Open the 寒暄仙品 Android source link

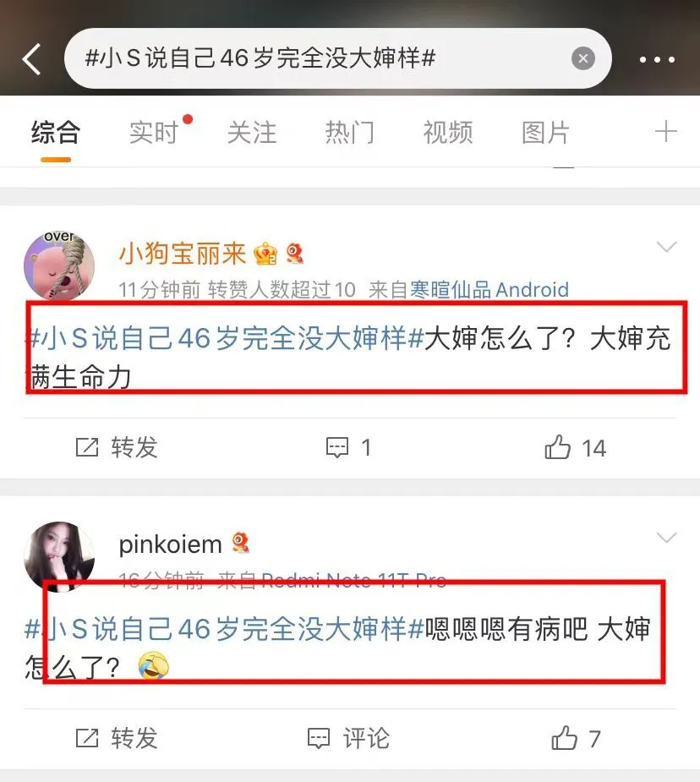(x=489, y=289)
